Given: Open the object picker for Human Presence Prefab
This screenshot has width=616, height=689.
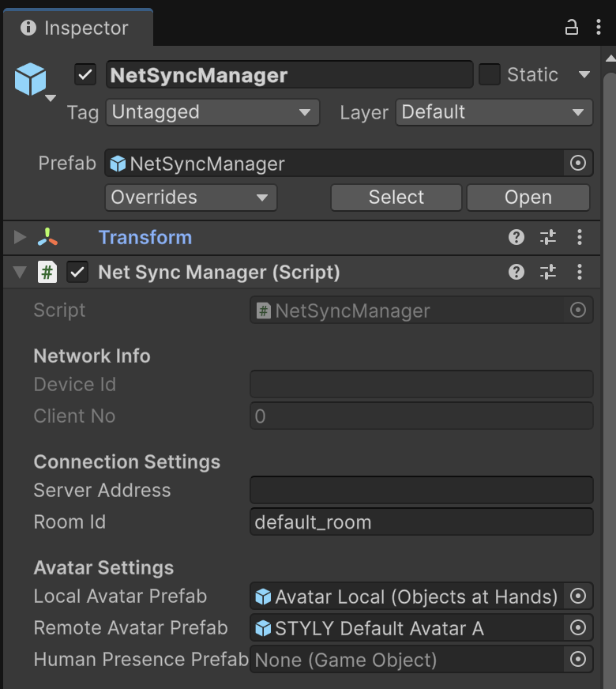Looking at the screenshot, I should click(x=578, y=659).
